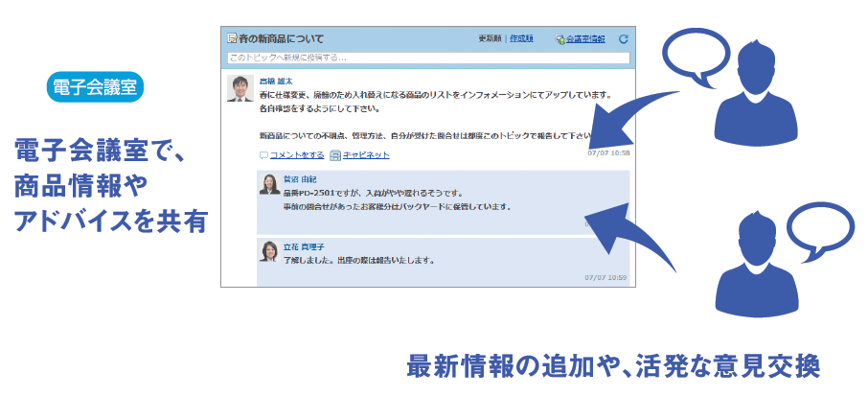Click コメントをする to add a comment

pyautogui.click(x=297, y=155)
